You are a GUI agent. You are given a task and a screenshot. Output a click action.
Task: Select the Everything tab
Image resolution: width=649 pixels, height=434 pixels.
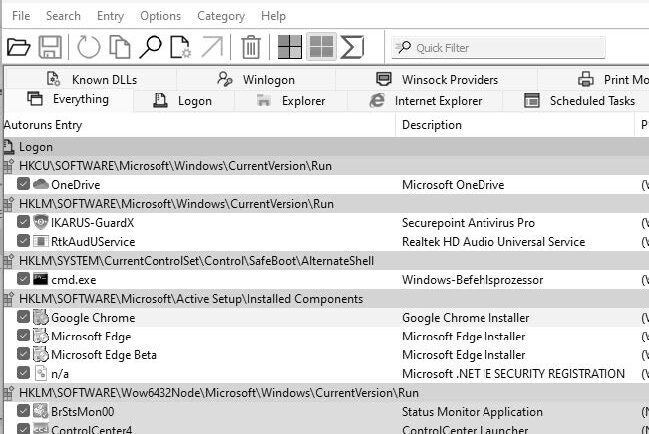point(68,100)
